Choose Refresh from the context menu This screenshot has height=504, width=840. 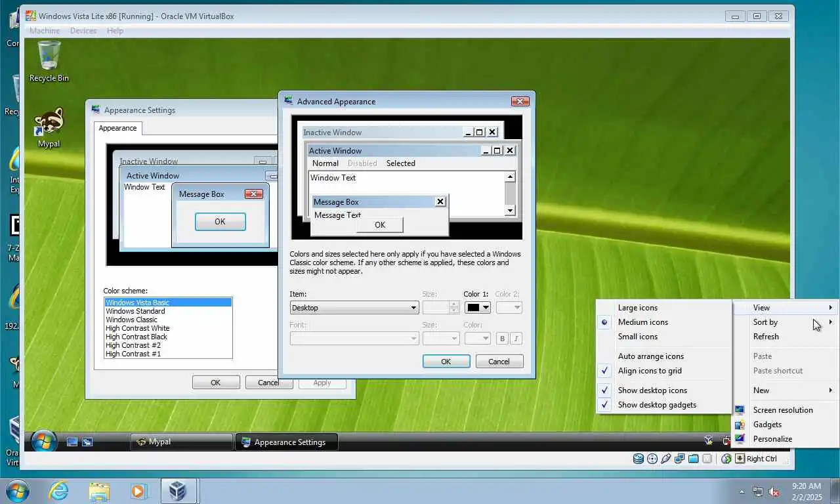tap(786, 337)
